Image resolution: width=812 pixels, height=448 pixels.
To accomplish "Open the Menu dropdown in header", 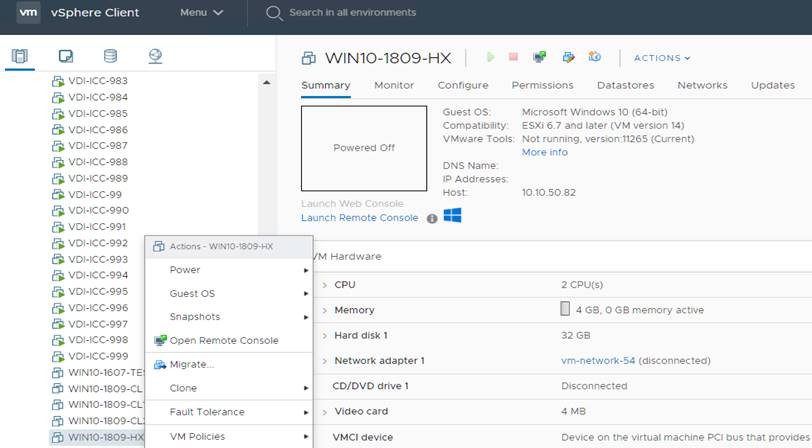I will tap(201, 12).
